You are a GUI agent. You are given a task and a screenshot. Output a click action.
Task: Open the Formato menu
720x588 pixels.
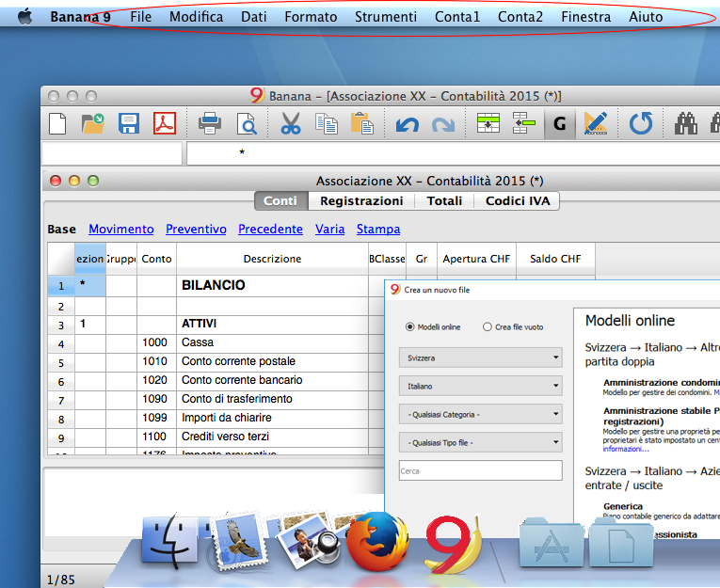tap(311, 17)
